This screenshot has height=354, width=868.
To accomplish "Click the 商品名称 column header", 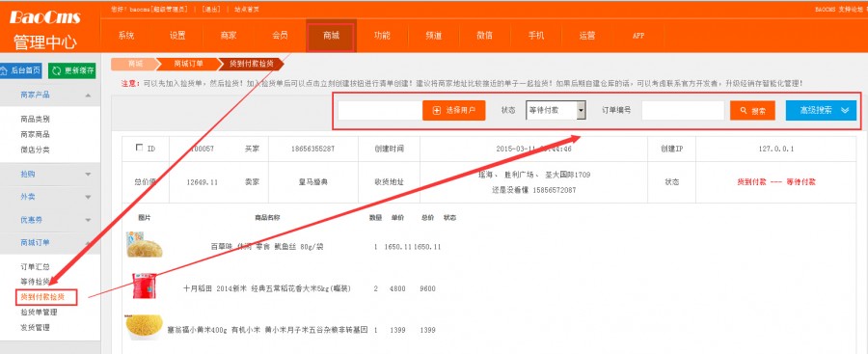I will [267, 218].
